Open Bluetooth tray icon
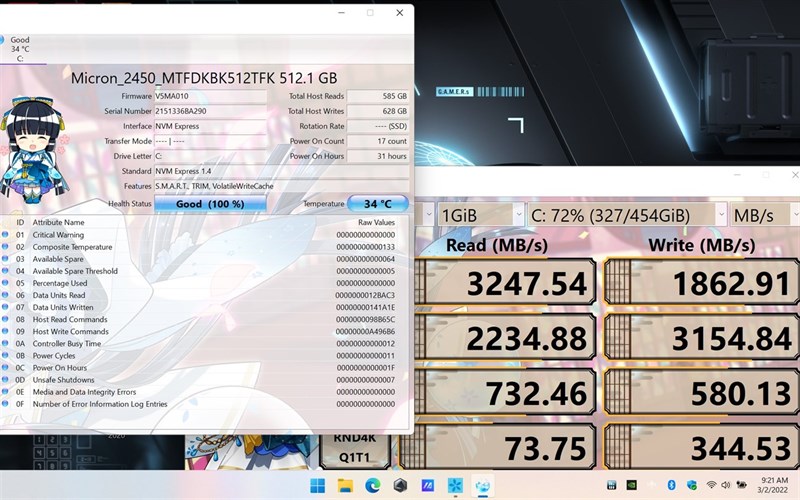 671,485
